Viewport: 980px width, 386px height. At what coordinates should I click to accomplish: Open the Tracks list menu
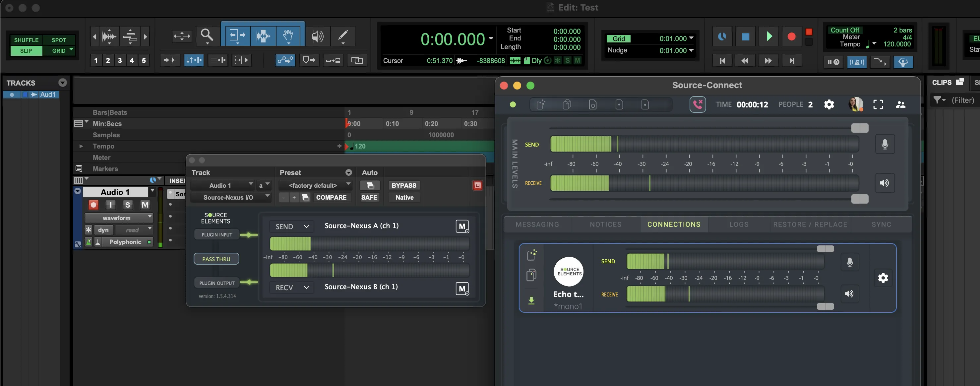click(x=62, y=83)
